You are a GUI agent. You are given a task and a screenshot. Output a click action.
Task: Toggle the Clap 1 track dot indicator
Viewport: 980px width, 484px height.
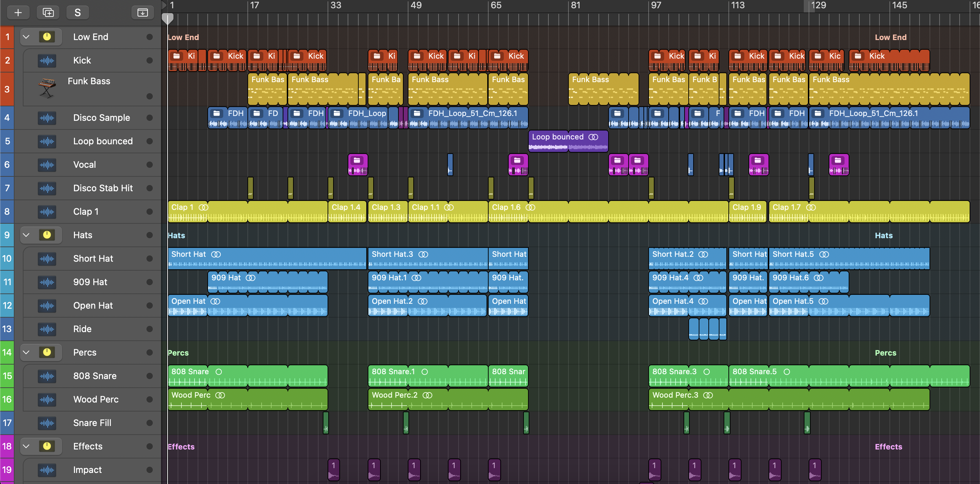tap(150, 212)
